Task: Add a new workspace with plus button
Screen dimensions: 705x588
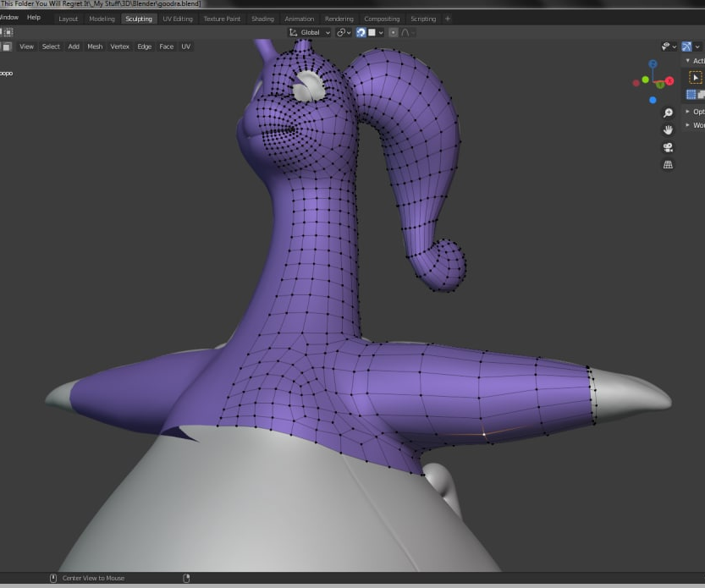Action: (x=448, y=19)
